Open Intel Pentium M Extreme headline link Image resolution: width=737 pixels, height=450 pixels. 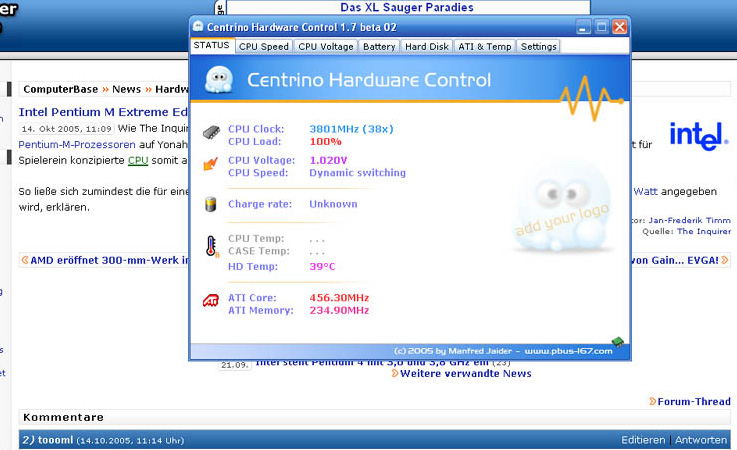tap(103, 112)
